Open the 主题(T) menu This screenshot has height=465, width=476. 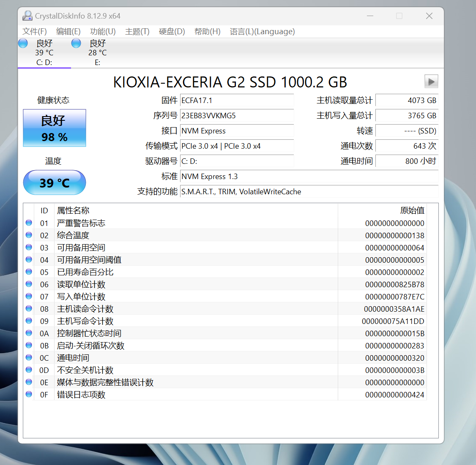tap(137, 32)
